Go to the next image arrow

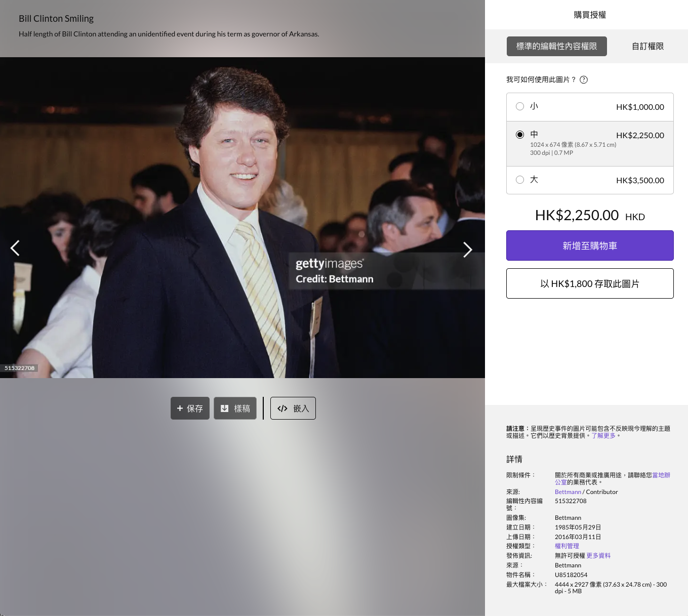pyautogui.click(x=467, y=249)
